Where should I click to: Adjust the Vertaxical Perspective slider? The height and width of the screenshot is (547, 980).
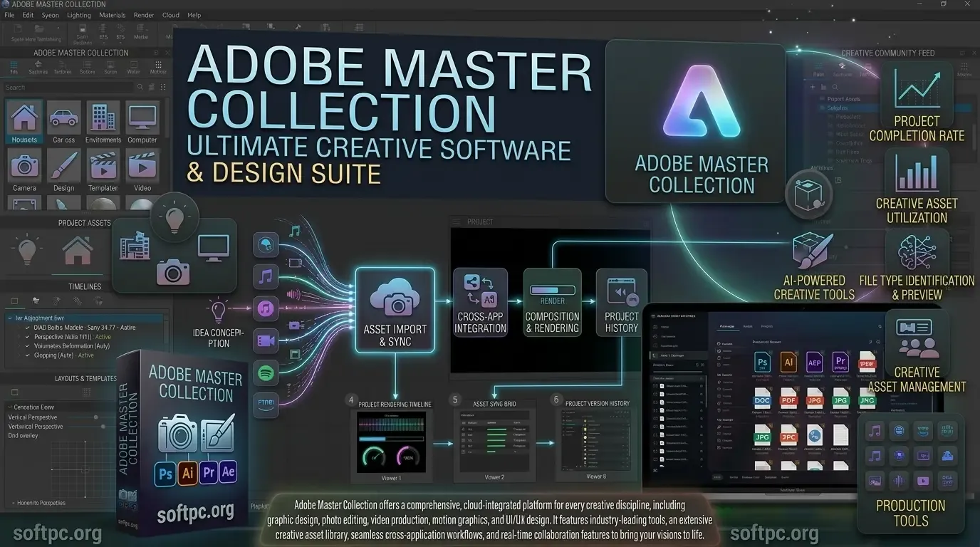pos(105,427)
